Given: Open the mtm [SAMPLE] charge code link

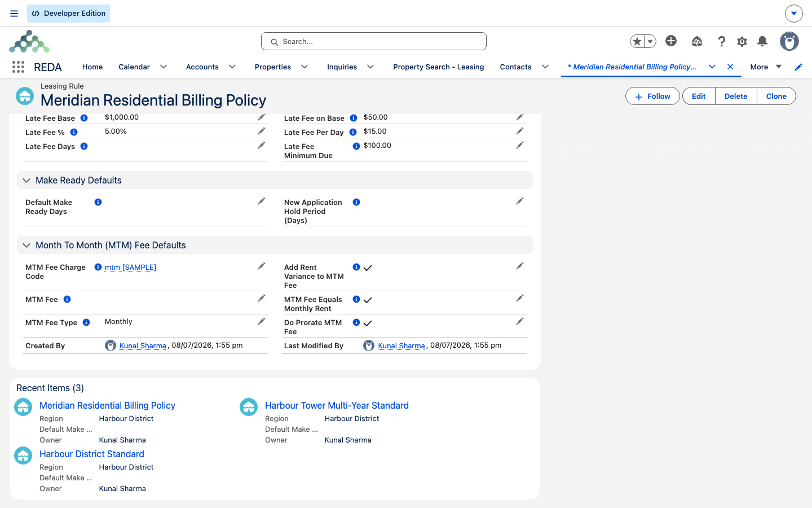Looking at the screenshot, I should pos(130,267).
